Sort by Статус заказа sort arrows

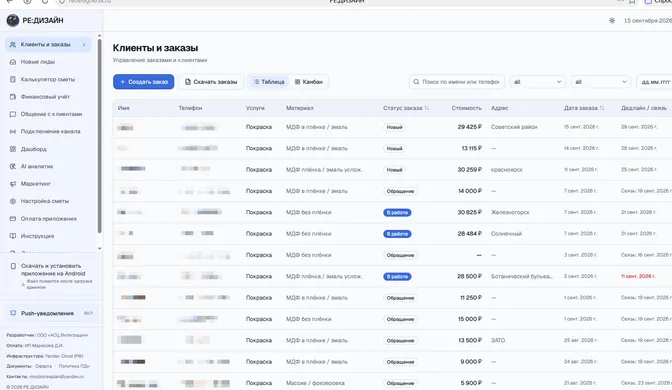click(x=426, y=108)
